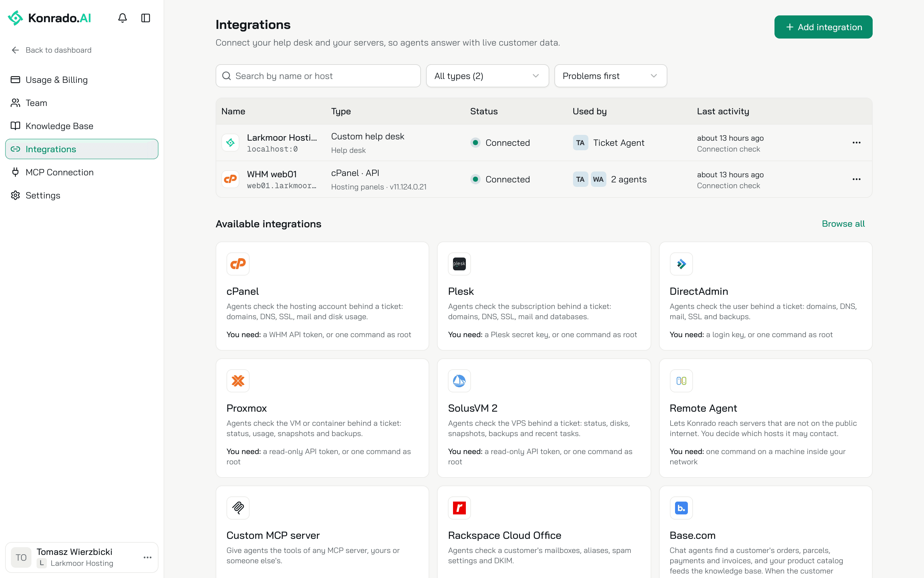The height and width of the screenshot is (578, 924).
Task: Open the Problems first sort dropdown
Action: (x=610, y=76)
